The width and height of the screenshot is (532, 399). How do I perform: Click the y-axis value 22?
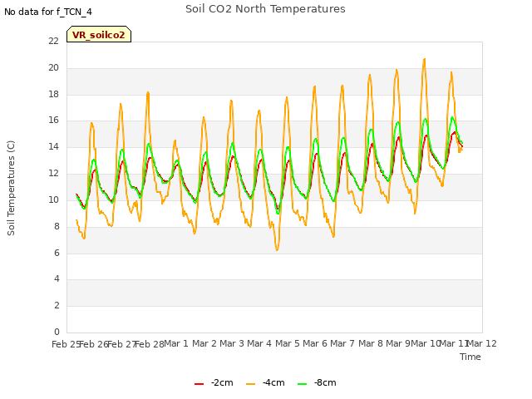tap(53, 41)
